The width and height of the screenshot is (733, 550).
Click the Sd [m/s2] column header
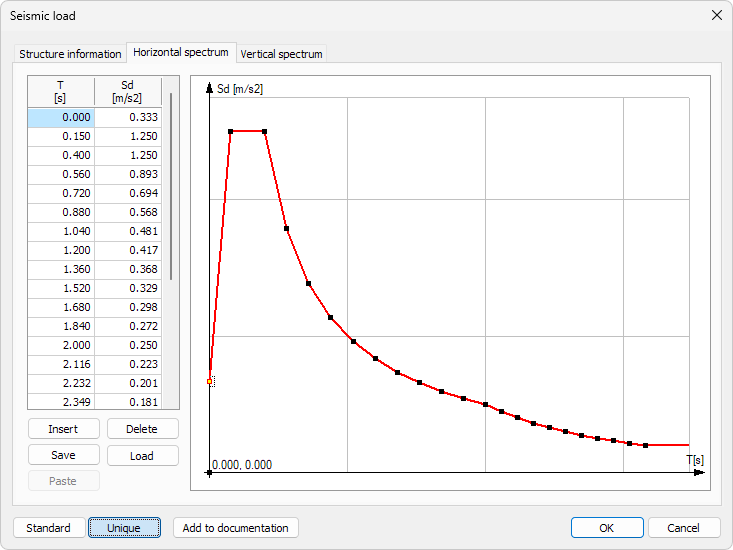click(128, 92)
